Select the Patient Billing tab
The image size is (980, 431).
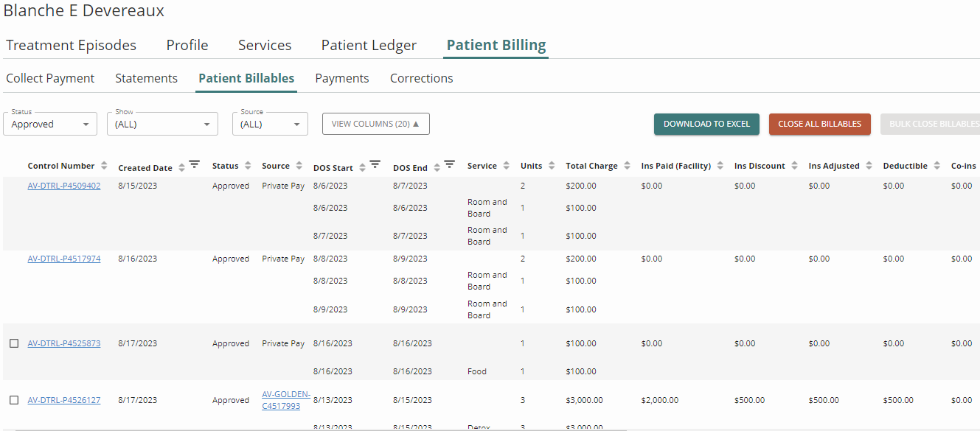[496, 45]
